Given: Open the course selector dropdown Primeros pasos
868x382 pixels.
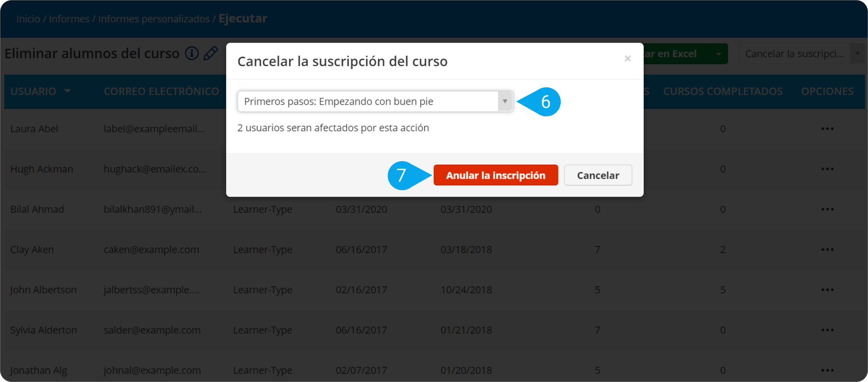Looking at the screenshot, I should tap(375, 102).
